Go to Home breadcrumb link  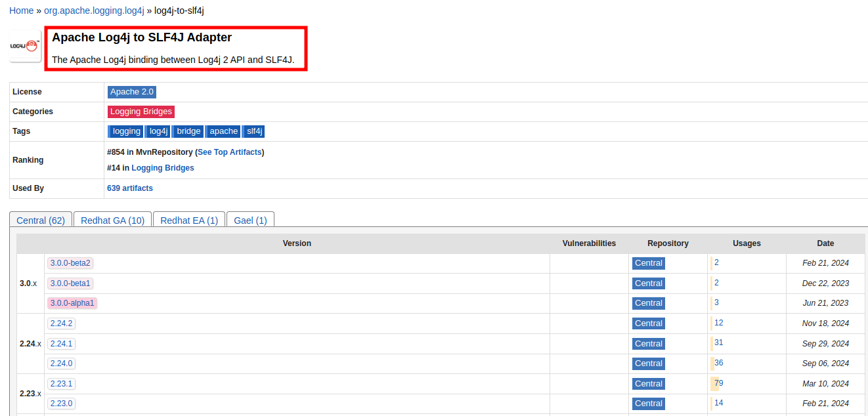tap(21, 10)
